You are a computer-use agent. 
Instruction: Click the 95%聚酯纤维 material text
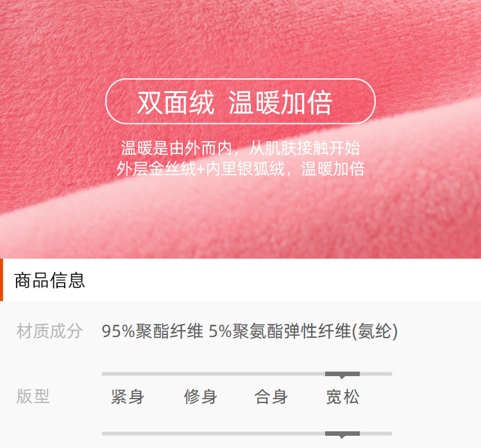pos(152,331)
